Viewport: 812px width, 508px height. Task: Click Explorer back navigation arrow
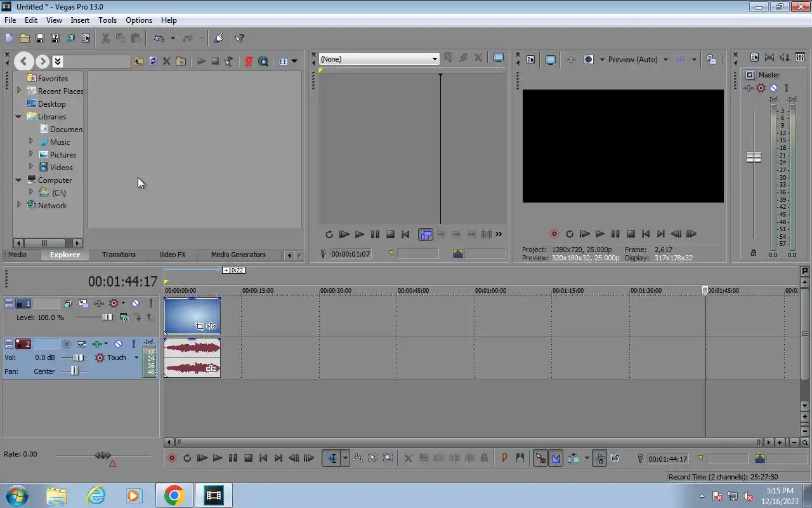pos(24,61)
